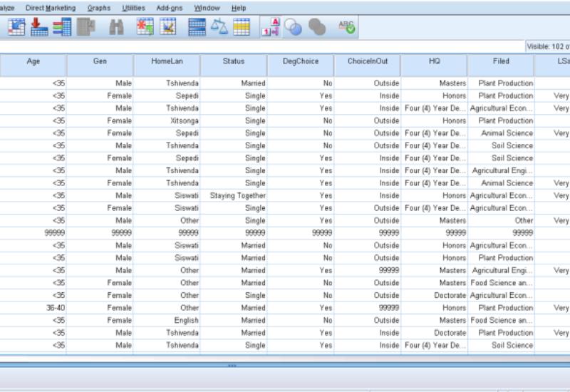Screen dimensions: 570x392
Task: Open the Help menu
Action: point(239,8)
